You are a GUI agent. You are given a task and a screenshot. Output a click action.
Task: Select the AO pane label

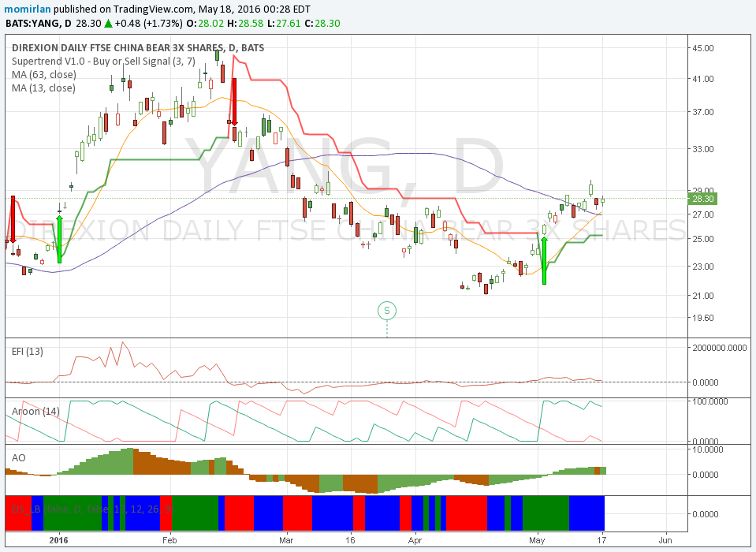point(18,457)
